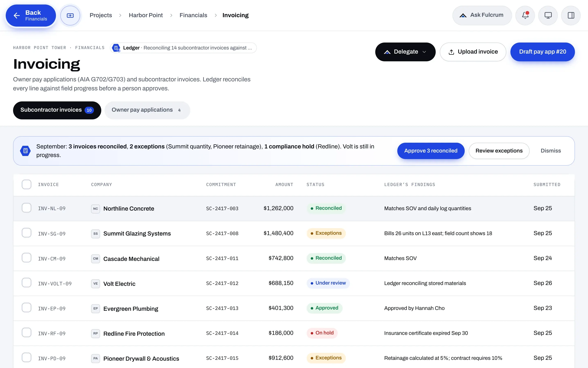Click the CM badge for Cascade Mechanical

pos(96,258)
